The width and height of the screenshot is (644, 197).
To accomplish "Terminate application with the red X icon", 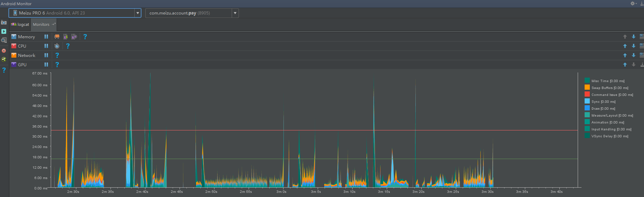I will click(4, 51).
